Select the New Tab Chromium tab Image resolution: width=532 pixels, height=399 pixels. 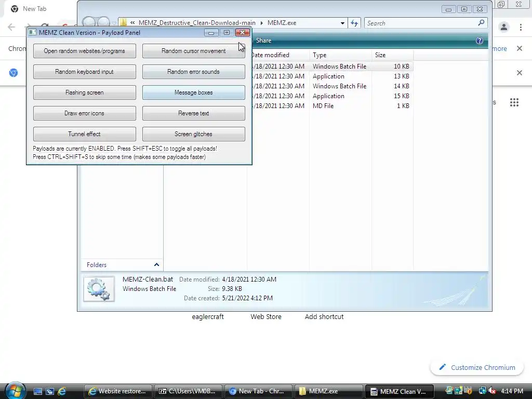[x=35, y=9]
